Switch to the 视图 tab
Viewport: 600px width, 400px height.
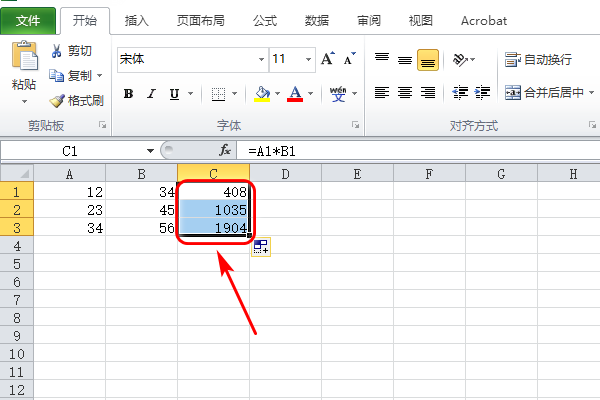coord(421,21)
